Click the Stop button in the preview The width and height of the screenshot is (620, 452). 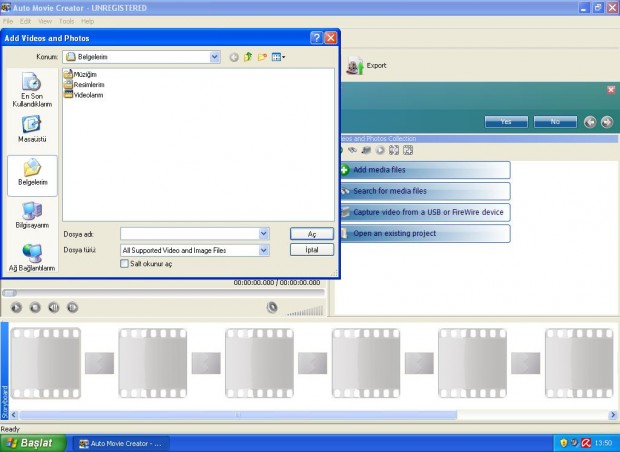click(35, 307)
